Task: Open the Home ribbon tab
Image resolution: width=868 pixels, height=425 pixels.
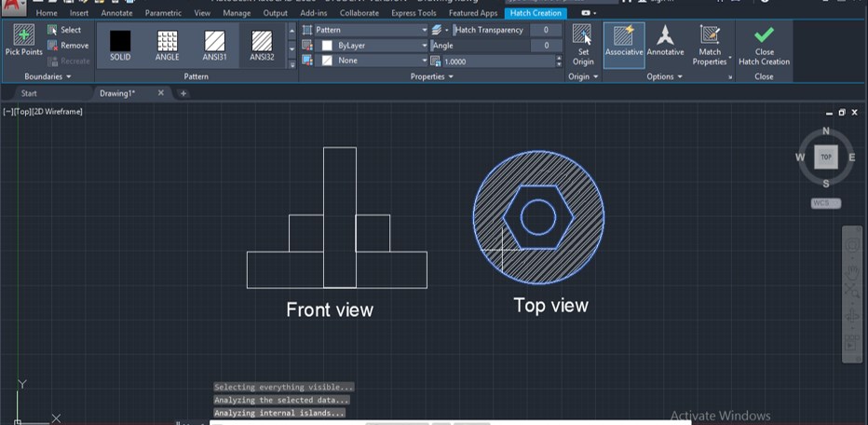Action: click(x=47, y=13)
